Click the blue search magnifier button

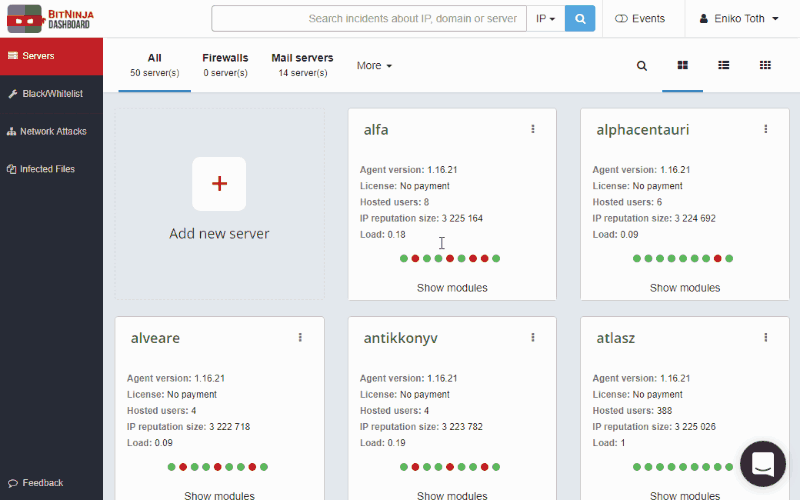(x=579, y=19)
